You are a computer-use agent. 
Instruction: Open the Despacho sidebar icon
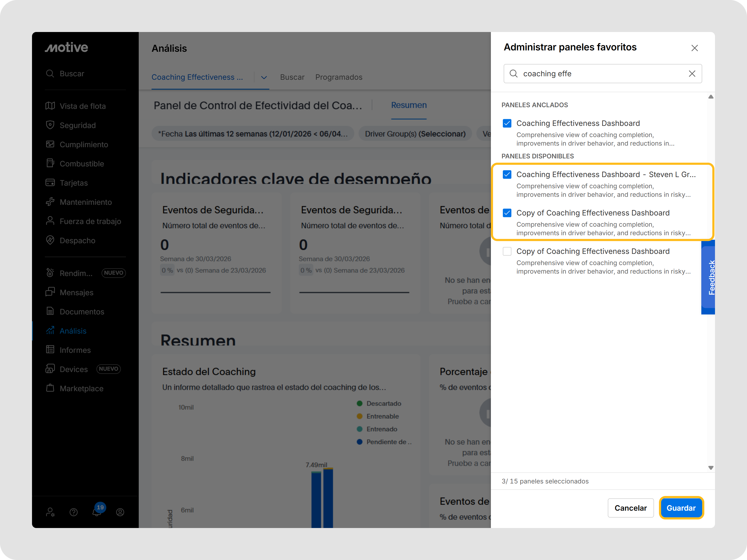(x=50, y=240)
